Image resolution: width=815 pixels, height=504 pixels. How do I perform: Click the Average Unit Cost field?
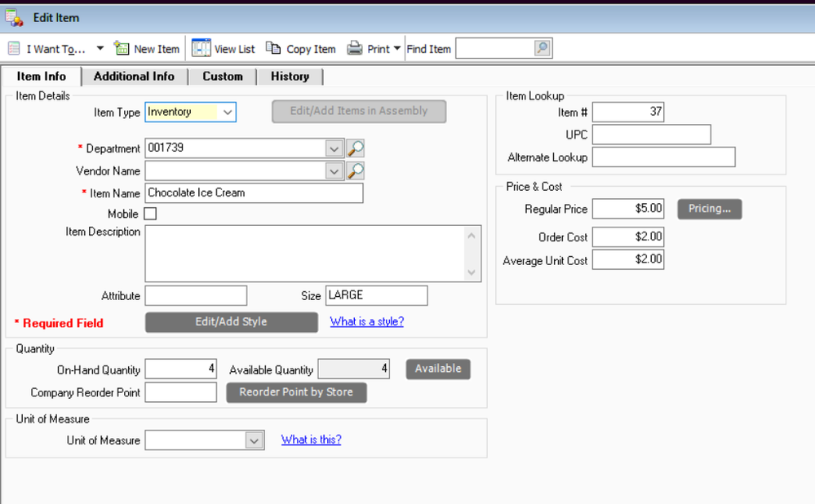[x=628, y=259]
